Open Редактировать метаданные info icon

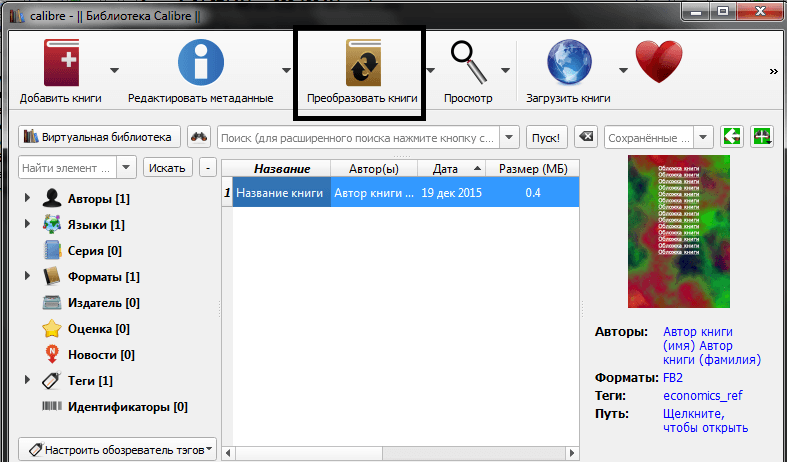tap(201, 62)
